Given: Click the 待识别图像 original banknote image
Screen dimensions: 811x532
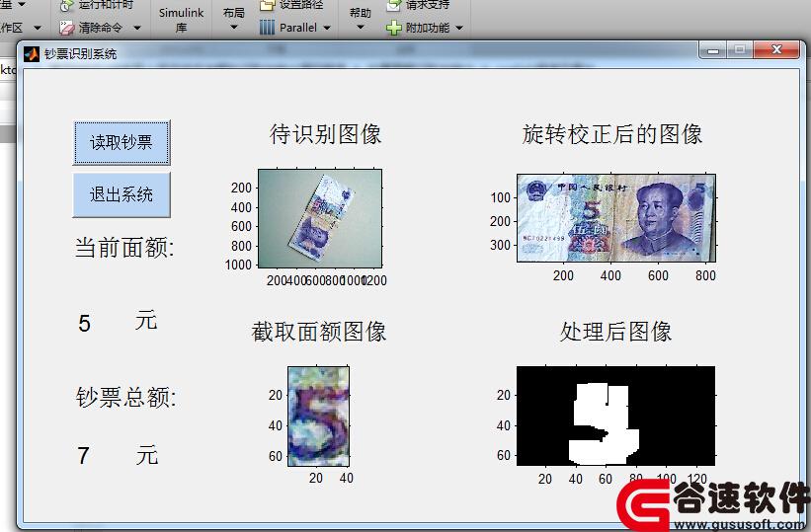Looking at the screenshot, I should click(x=320, y=218).
